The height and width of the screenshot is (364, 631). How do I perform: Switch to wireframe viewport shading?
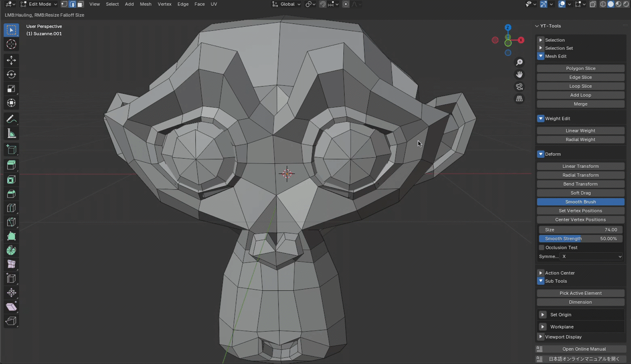click(x=603, y=4)
